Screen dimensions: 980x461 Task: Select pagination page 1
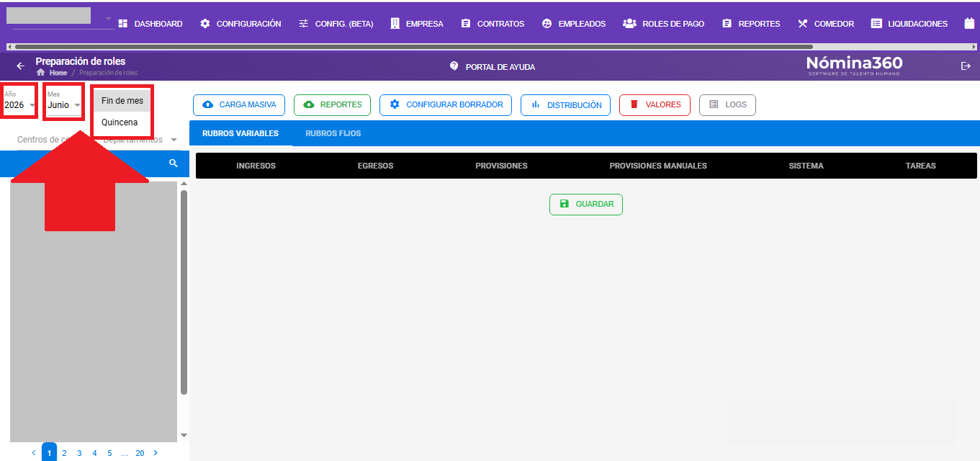tap(50, 453)
